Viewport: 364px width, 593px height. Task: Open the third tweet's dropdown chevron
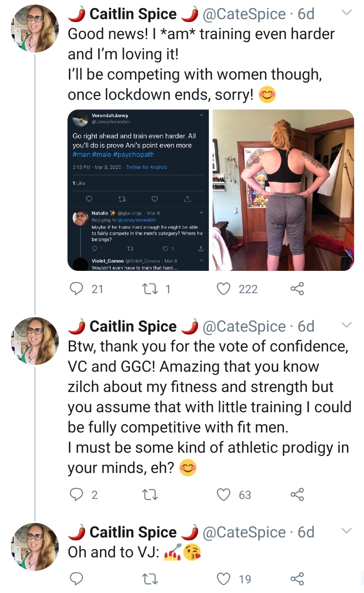[x=346, y=531]
